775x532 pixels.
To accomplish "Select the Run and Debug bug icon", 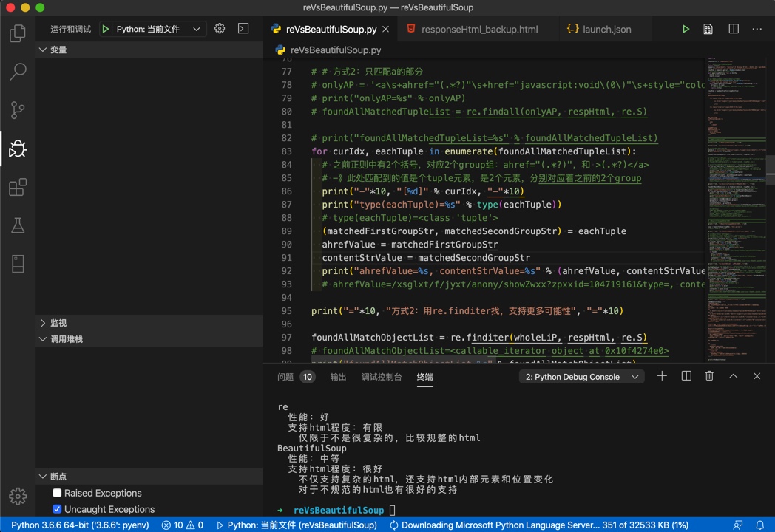I will pyautogui.click(x=18, y=149).
